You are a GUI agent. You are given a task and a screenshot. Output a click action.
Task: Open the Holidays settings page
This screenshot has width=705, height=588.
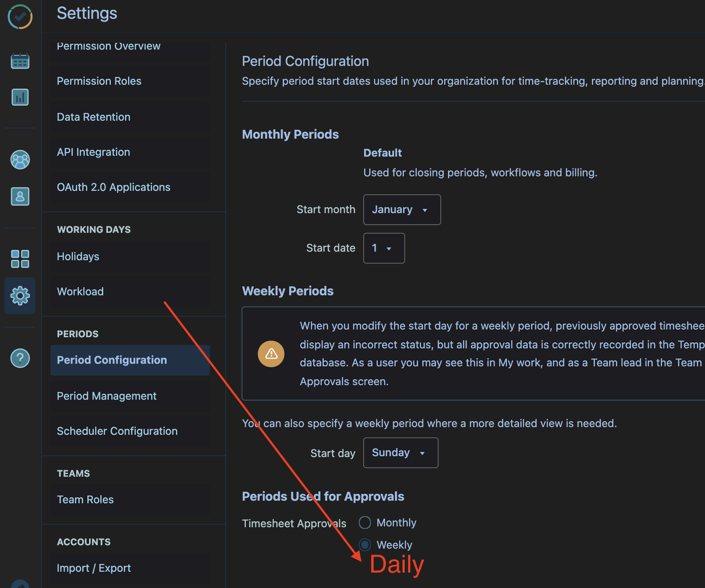(78, 256)
